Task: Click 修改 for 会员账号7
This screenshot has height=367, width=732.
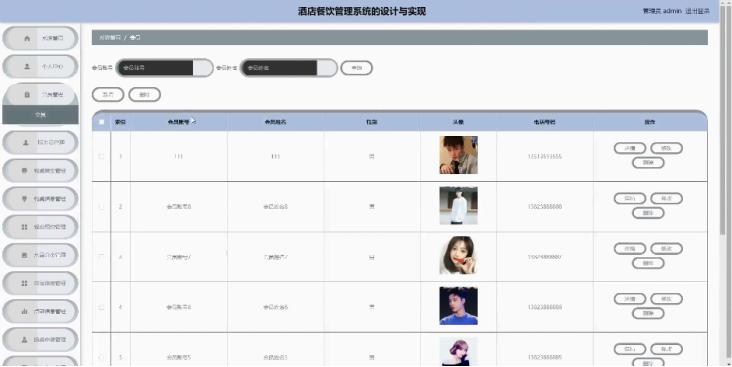Action: [667, 248]
